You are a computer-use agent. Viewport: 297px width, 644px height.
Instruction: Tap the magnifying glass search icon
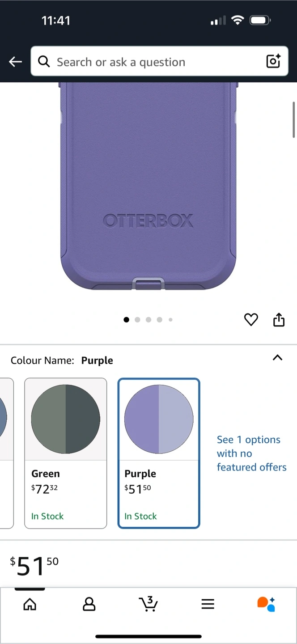(44, 62)
